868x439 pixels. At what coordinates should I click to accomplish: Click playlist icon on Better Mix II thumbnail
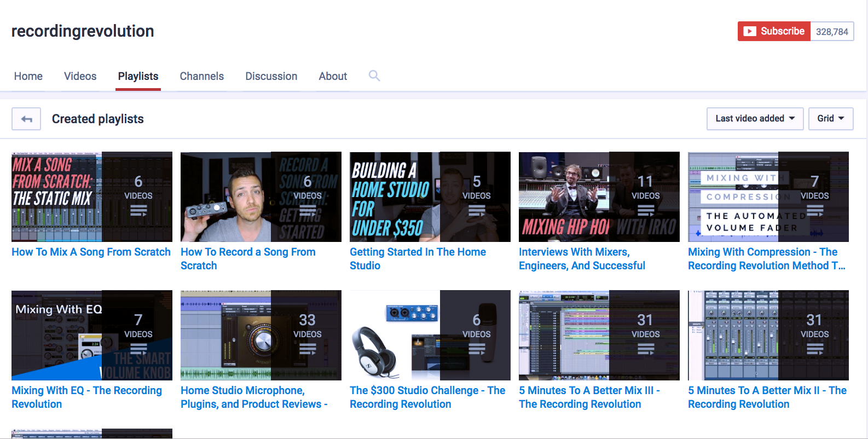pos(815,349)
